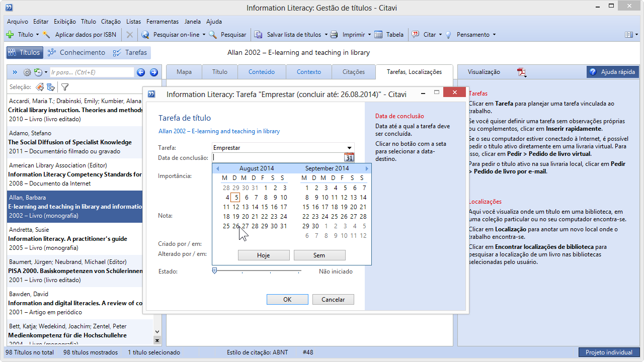Open Tabela view via table icon
This screenshot has height=362, width=644.
[x=378, y=35]
